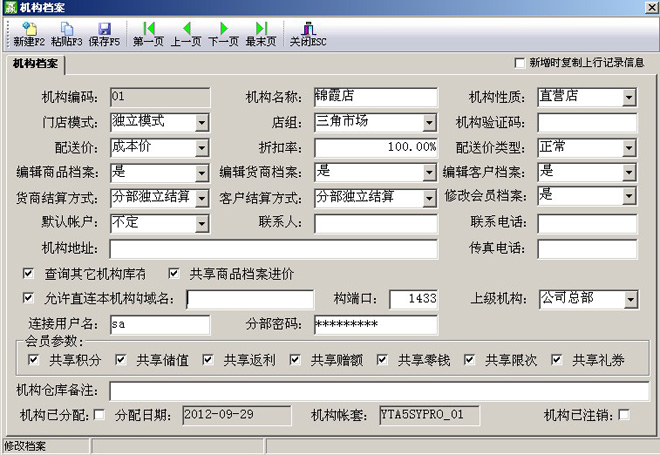Uncheck 共享礼券 option
This screenshot has width=660, height=455.
pos(556,360)
